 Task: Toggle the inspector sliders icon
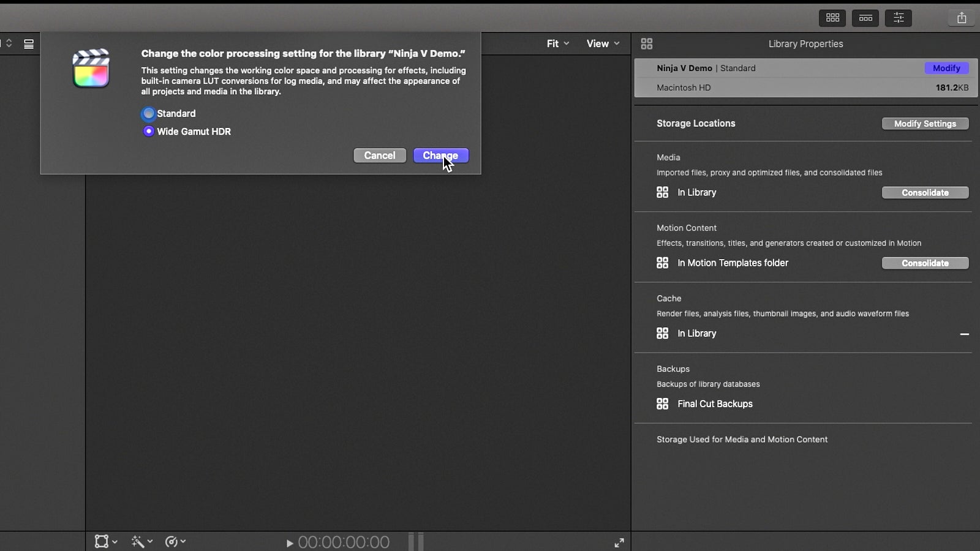tap(899, 18)
